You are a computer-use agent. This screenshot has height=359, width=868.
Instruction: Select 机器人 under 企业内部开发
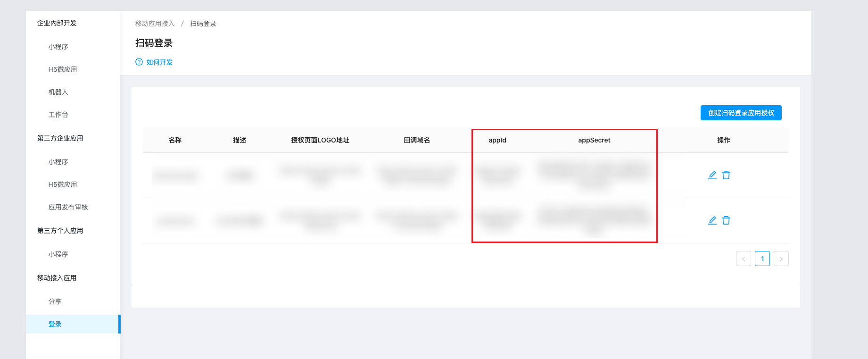58,92
